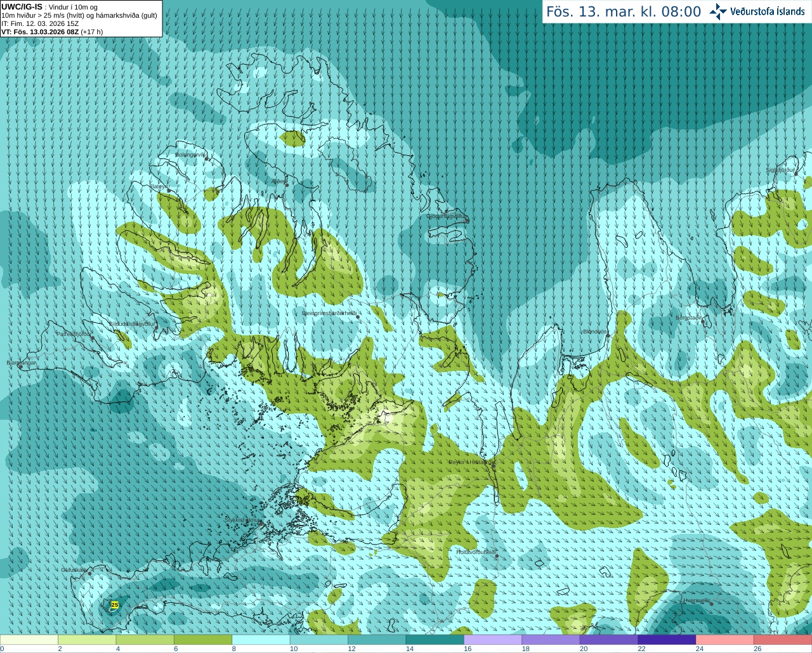The height and width of the screenshot is (653, 812).
Task: Click the Bolungarvík station label
Action: (190, 154)
